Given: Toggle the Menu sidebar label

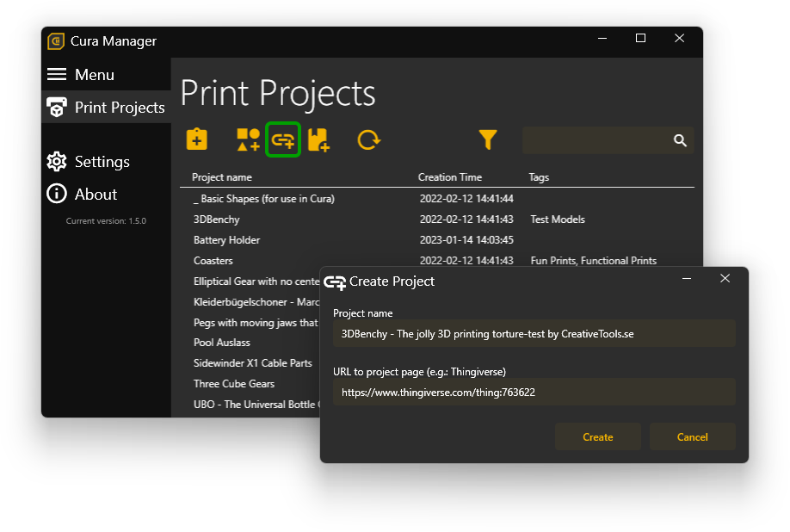Looking at the screenshot, I should tap(95, 75).
